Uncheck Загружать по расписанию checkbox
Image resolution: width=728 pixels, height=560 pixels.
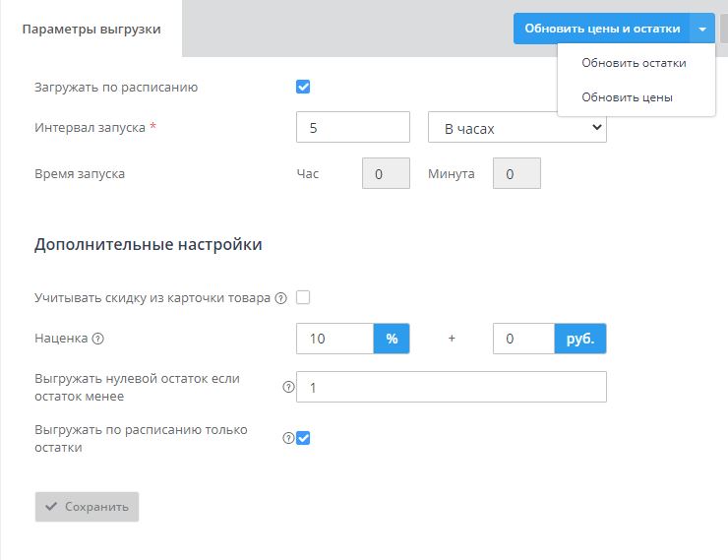click(x=303, y=87)
